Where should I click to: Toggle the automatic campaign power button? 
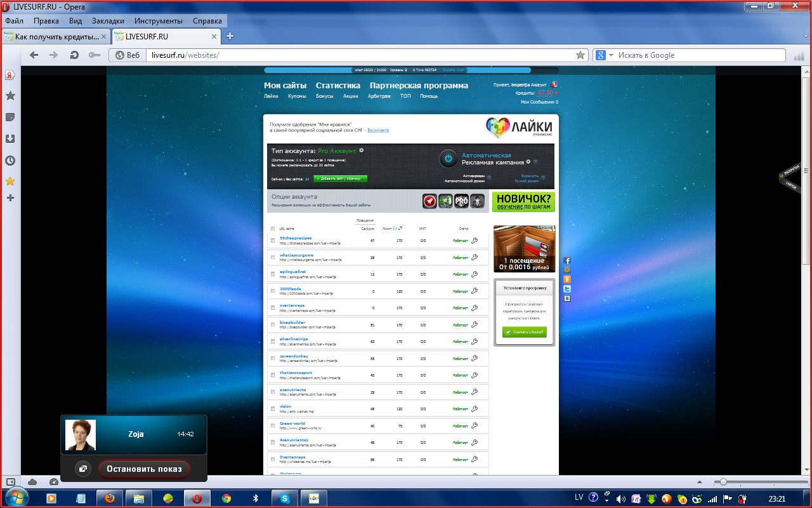pyautogui.click(x=448, y=159)
